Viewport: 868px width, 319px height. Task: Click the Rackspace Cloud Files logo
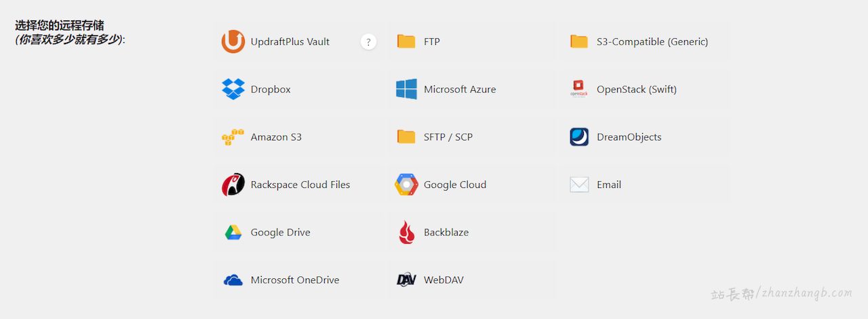(x=233, y=185)
